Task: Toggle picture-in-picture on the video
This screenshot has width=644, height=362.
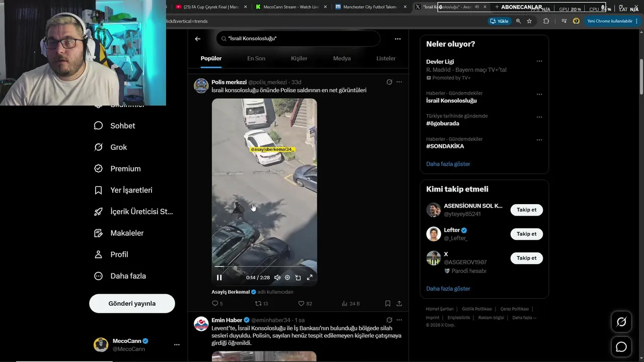Action: 298,278
